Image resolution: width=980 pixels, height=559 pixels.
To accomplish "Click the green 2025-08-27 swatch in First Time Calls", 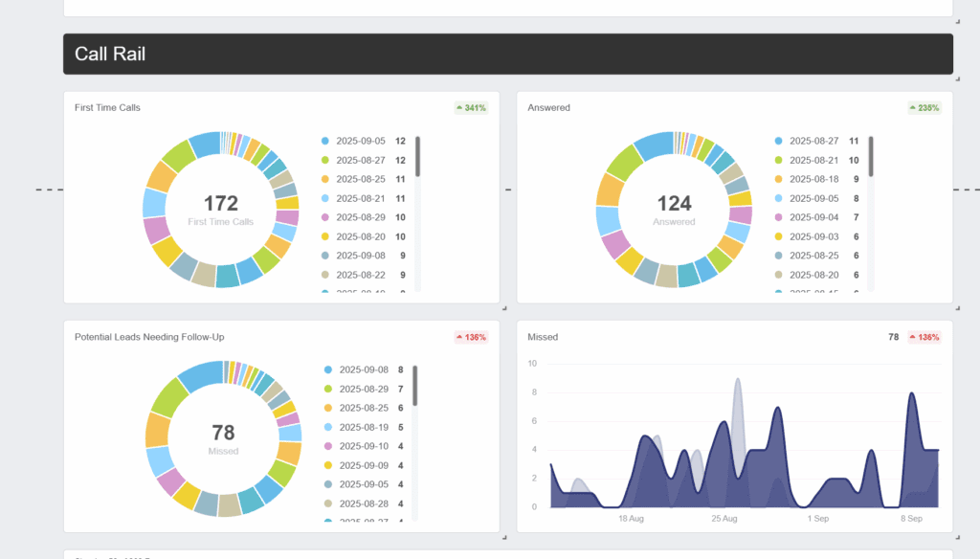I will tap(325, 160).
